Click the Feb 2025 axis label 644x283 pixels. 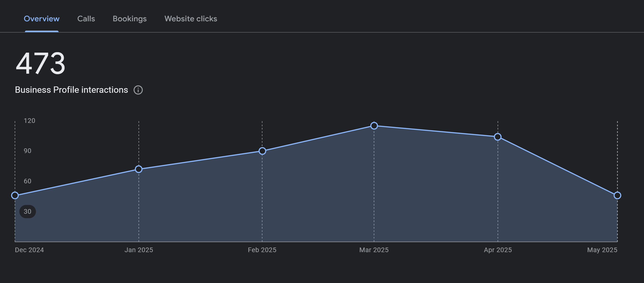pyautogui.click(x=262, y=250)
